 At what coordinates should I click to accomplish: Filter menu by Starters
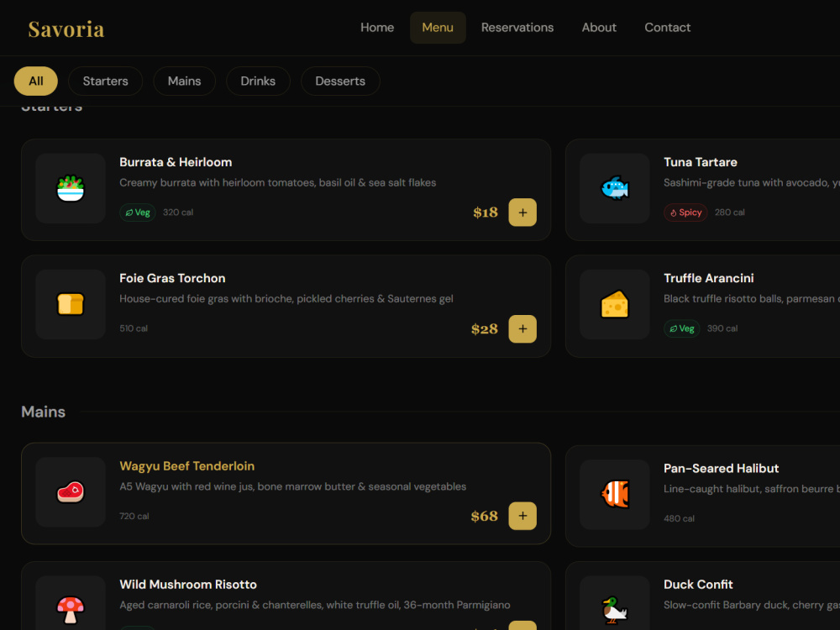pos(106,81)
